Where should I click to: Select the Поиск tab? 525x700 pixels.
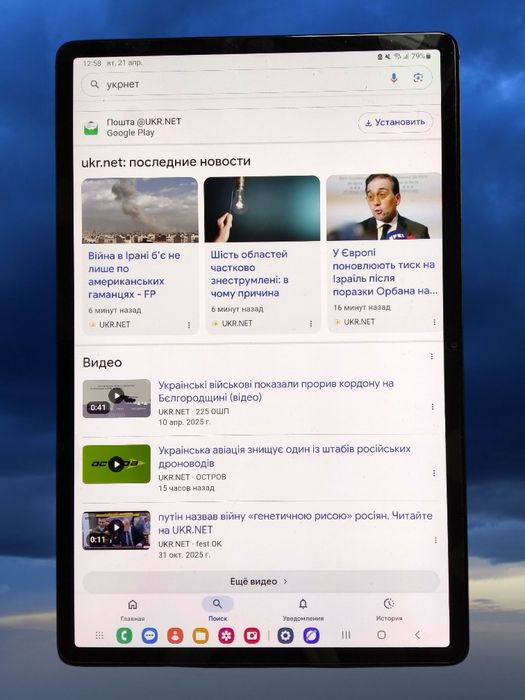coord(217,609)
